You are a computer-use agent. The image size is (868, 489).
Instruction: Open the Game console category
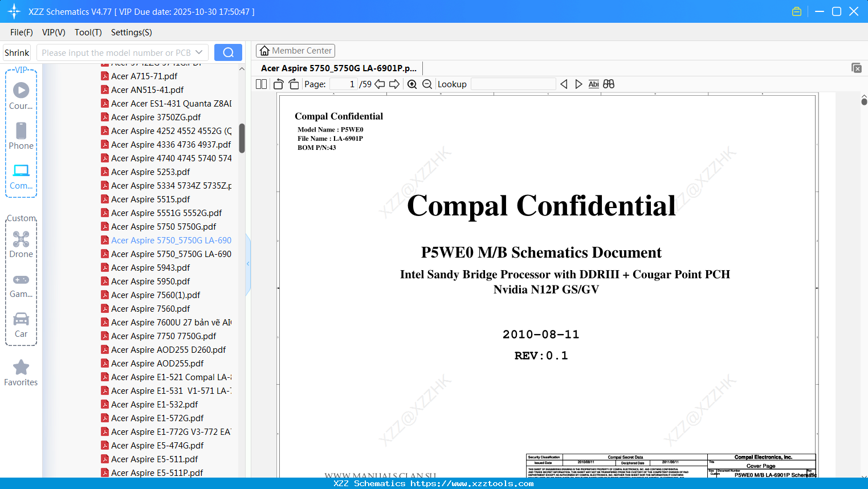click(x=21, y=286)
